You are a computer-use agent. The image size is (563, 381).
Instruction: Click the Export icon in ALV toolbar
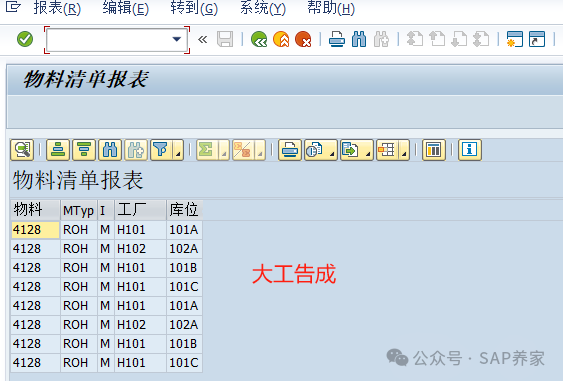351,150
